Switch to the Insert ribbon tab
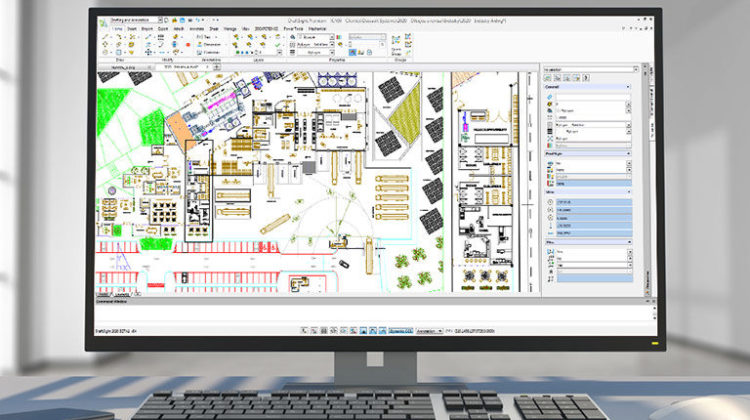The image size is (750, 420). pyautogui.click(x=131, y=28)
